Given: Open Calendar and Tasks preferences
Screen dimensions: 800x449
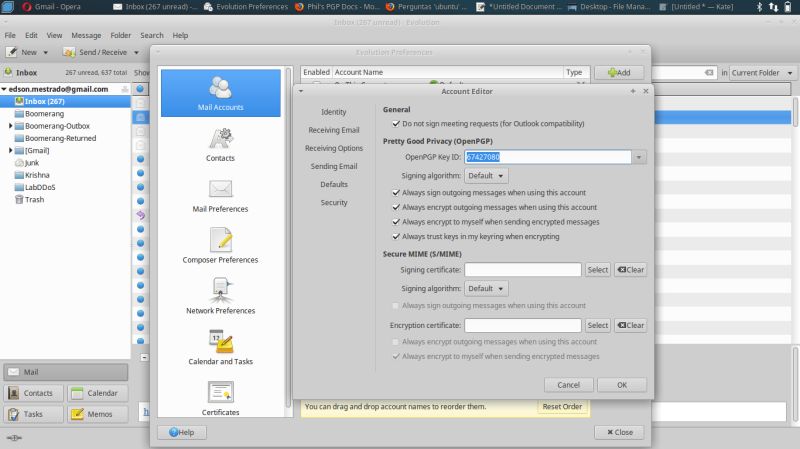Looking at the screenshot, I should point(220,348).
